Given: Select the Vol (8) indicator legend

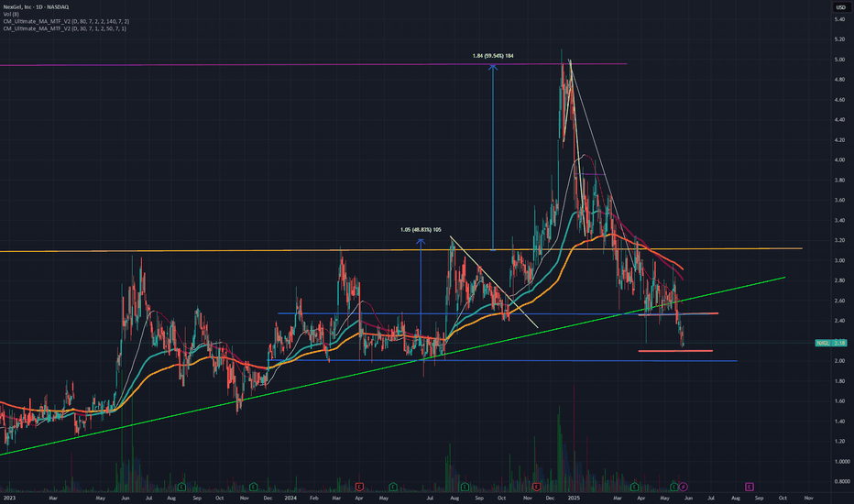Looking at the screenshot, I should click(11, 14).
